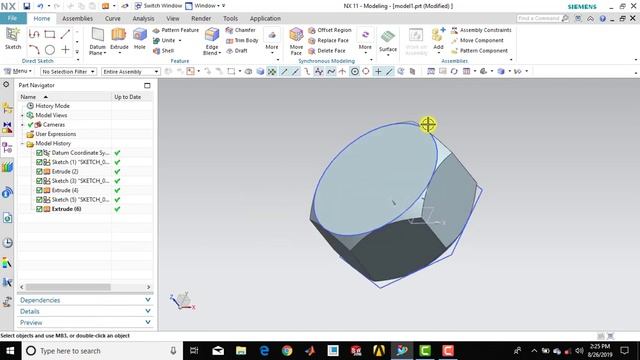Open the Move Face tool
This screenshot has width=640, height=360.
[x=296, y=41]
